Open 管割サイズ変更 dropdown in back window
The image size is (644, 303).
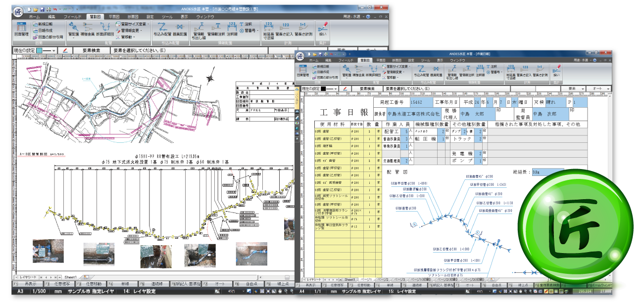(132, 24)
